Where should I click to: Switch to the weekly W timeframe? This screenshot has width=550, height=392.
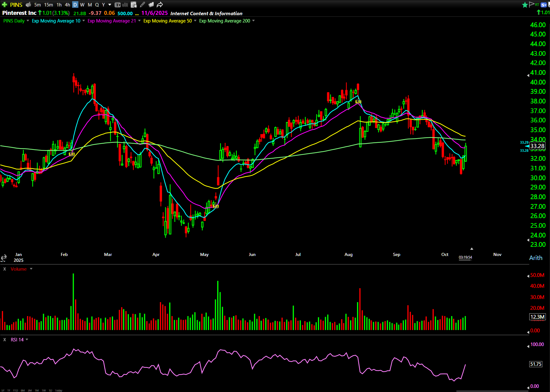(x=82, y=5)
